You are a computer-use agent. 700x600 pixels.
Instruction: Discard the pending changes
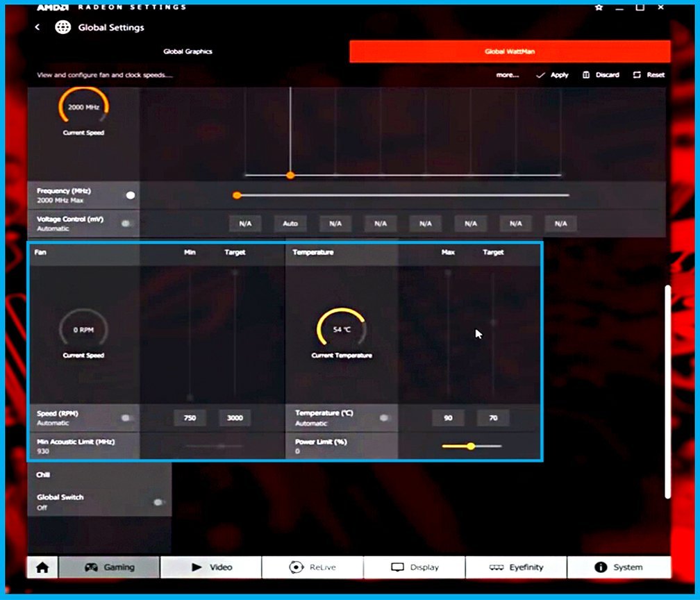[601, 75]
